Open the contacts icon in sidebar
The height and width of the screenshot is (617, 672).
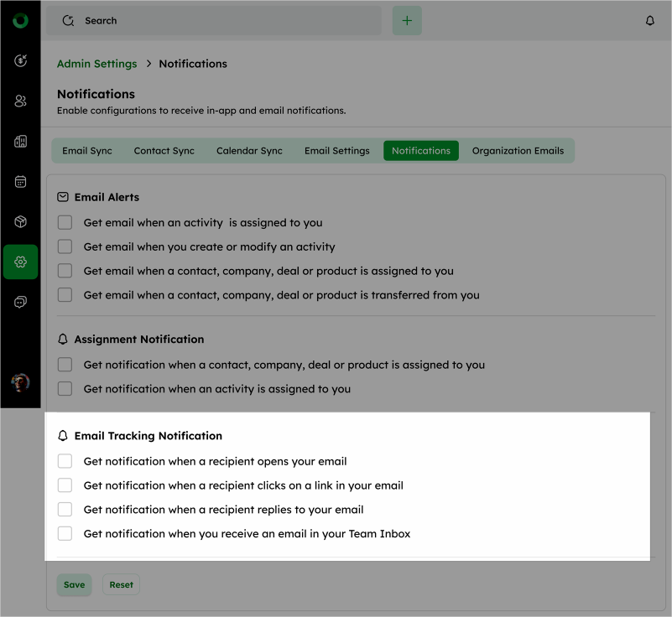(20, 101)
